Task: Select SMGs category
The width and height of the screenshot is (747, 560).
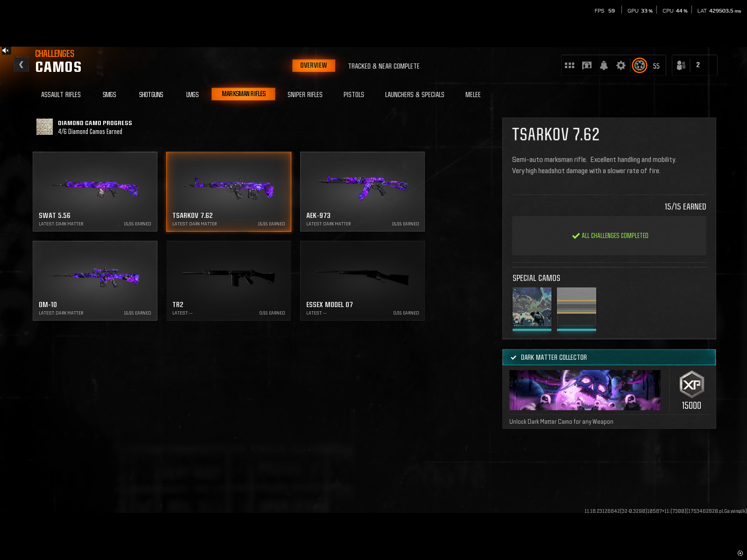Action: click(x=109, y=95)
